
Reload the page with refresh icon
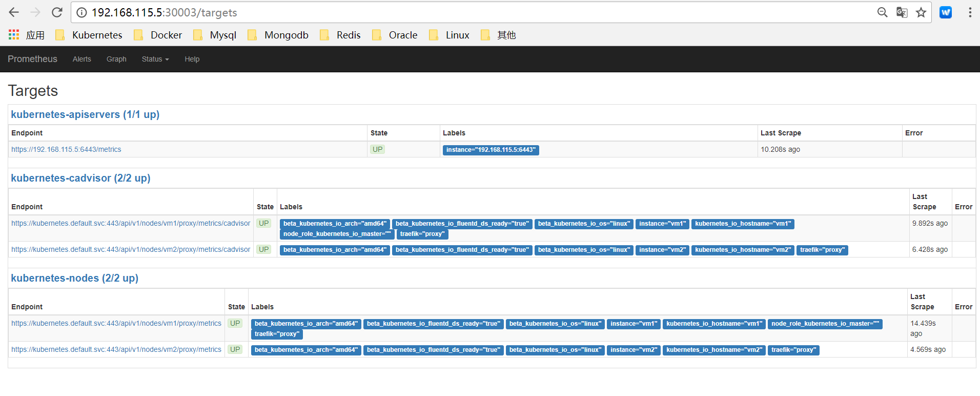click(x=57, y=12)
